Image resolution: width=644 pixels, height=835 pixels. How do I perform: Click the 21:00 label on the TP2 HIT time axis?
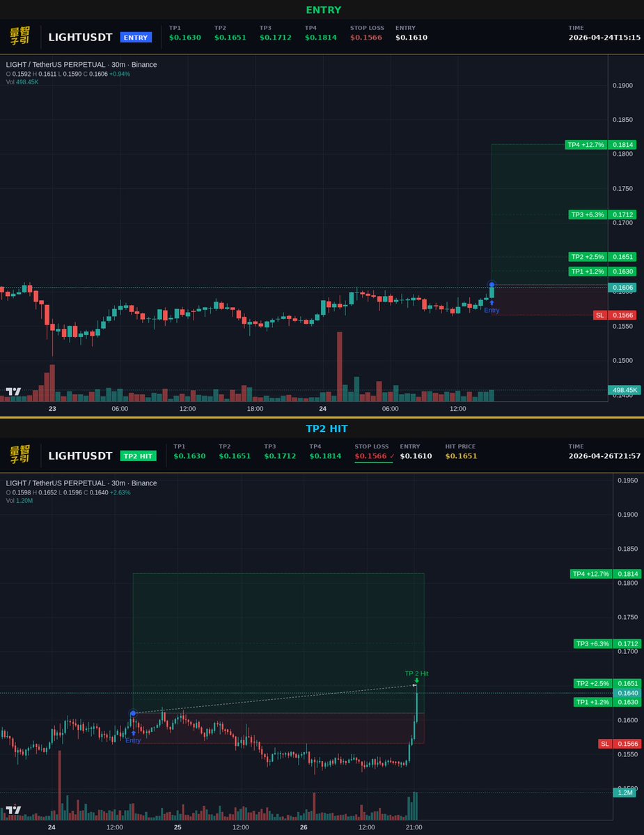[x=414, y=827]
